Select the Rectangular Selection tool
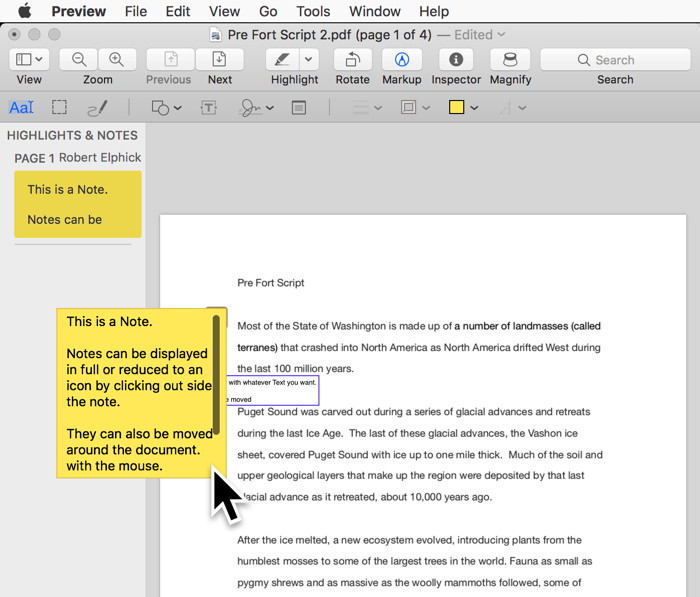Viewport: 700px width, 597px height. pos(59,108)
